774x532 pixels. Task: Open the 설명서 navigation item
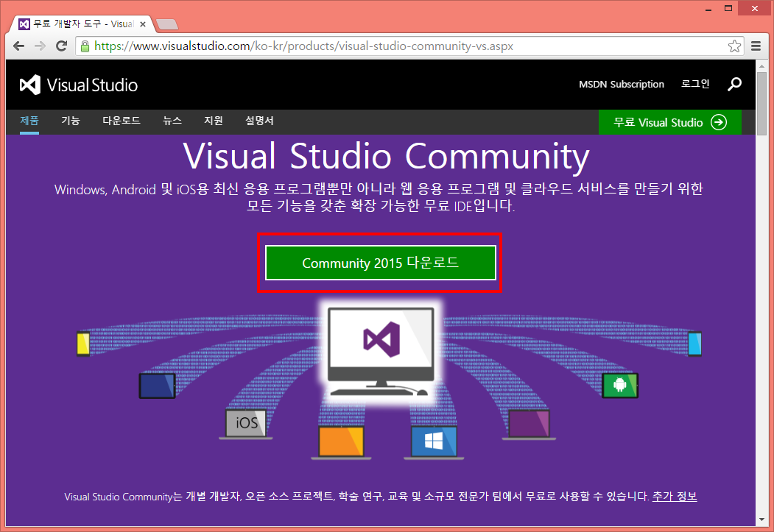pyautogui.click(x=260, y=121)
